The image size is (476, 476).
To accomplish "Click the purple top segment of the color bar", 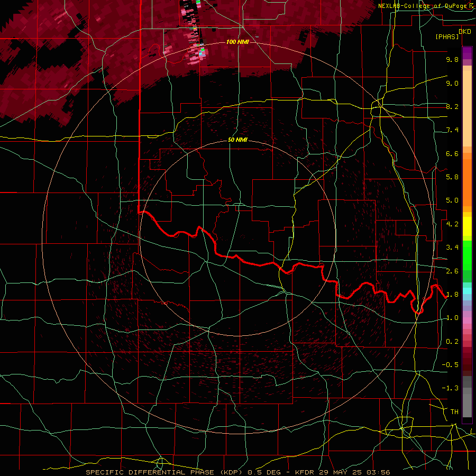I will pos(467,53).
